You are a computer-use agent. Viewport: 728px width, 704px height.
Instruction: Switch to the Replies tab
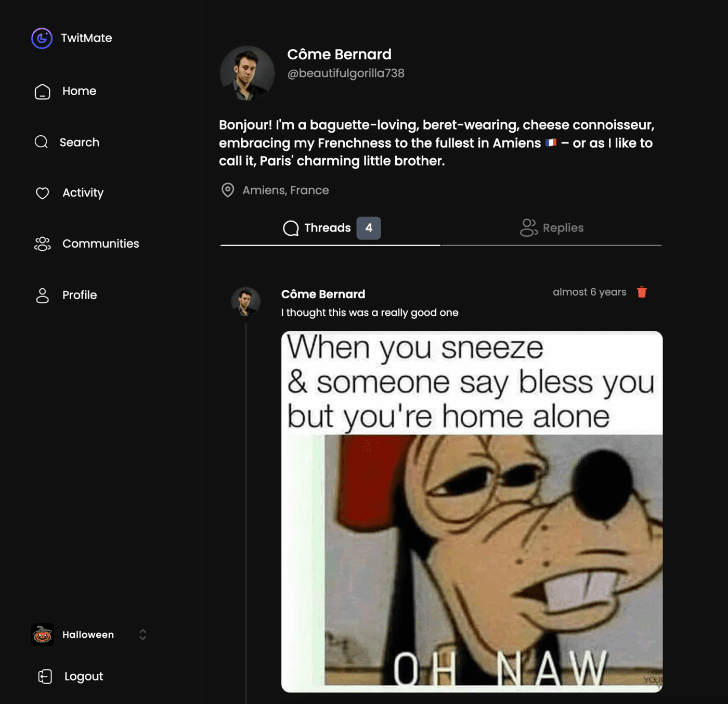(552, 228)
